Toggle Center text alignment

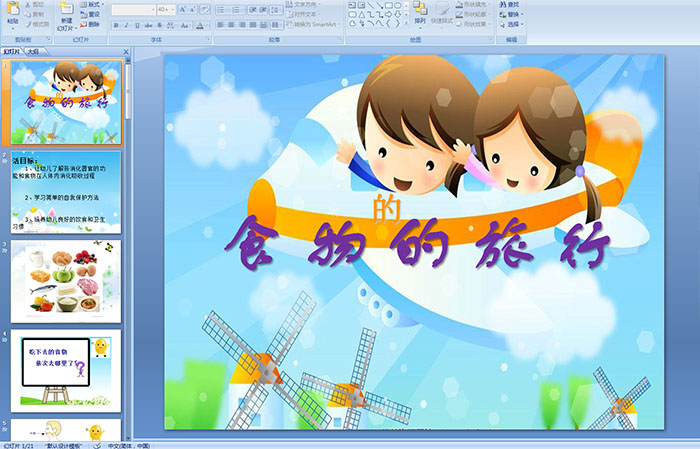pos(231,25)
